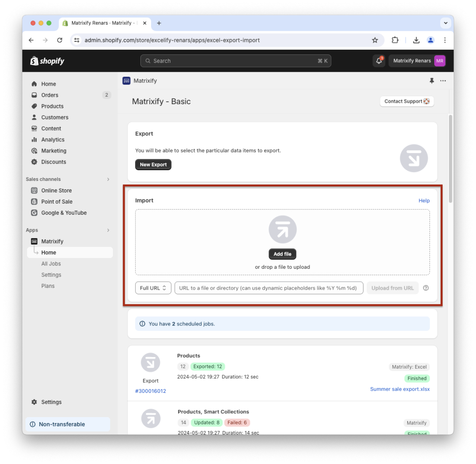Click the MR avatar for Matrixify Renars
476x464 pixels.
pos(439,60)
